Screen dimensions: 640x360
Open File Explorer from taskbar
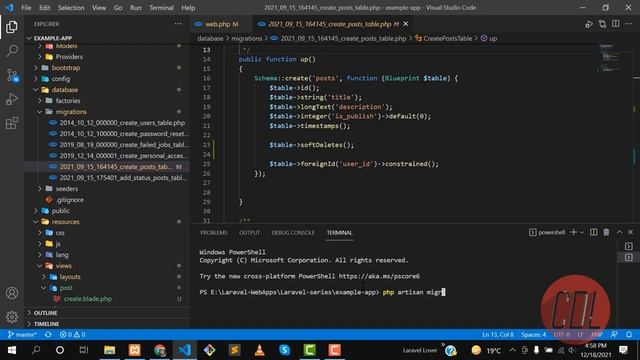[109, 350]
